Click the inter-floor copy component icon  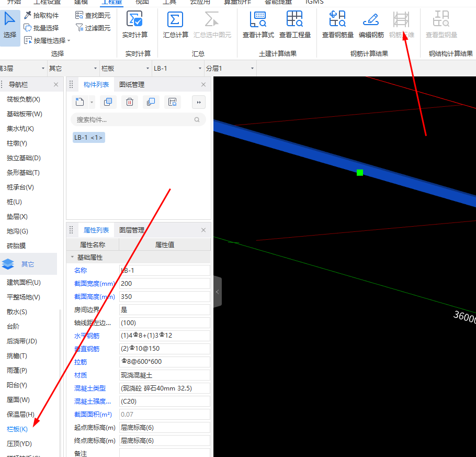pyautogui.click(x=151, y=102)
